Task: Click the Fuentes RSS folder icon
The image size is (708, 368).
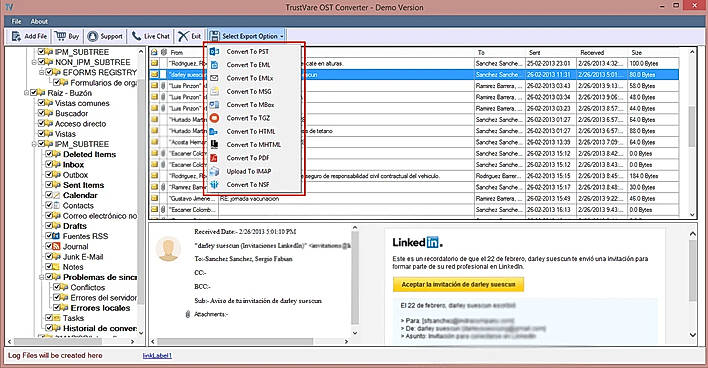Action: point(56,236)
